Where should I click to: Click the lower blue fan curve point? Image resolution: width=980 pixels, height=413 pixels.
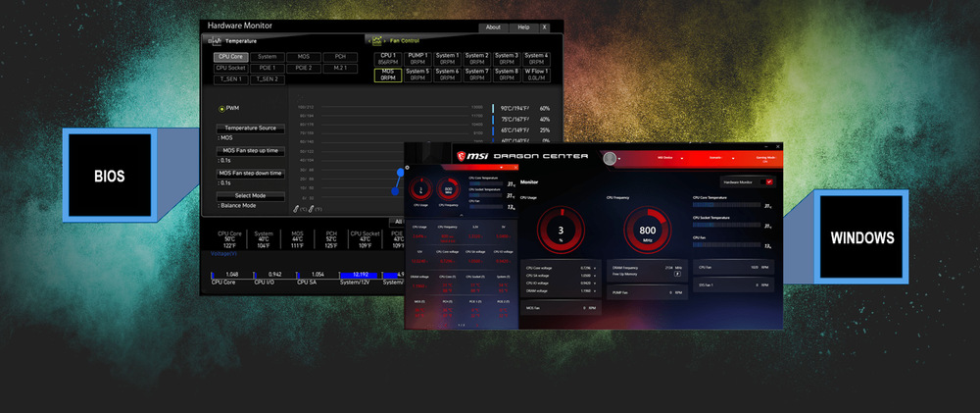(395, 191)
